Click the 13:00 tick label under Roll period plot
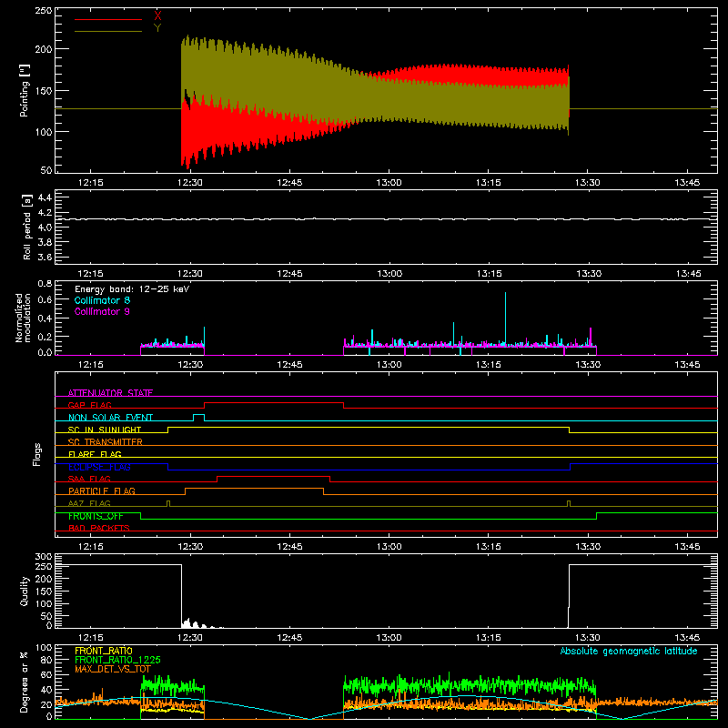Viewport: 728px width, 728px height. [x=389, y=274]
